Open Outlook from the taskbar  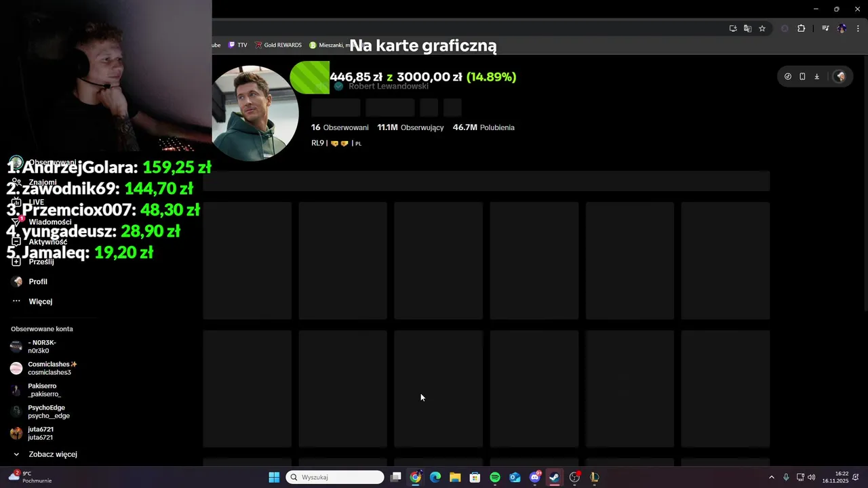pyautogui.click(x=515, y=477)
